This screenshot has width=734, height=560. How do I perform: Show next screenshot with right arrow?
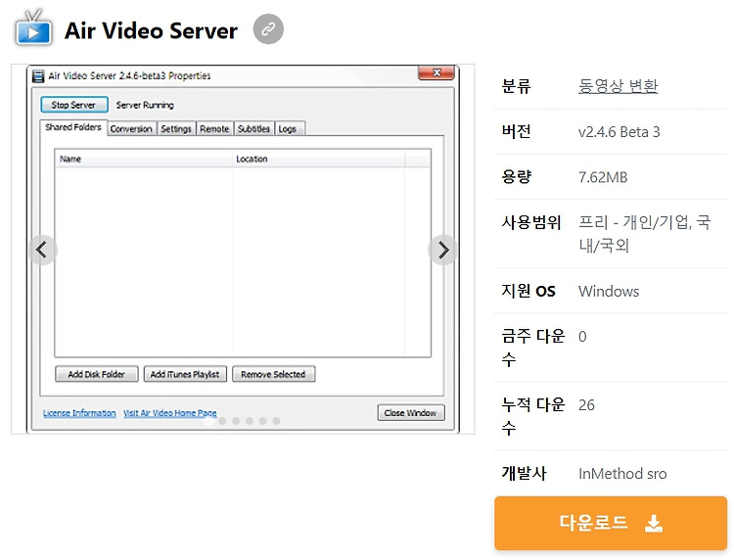point(442,250)
